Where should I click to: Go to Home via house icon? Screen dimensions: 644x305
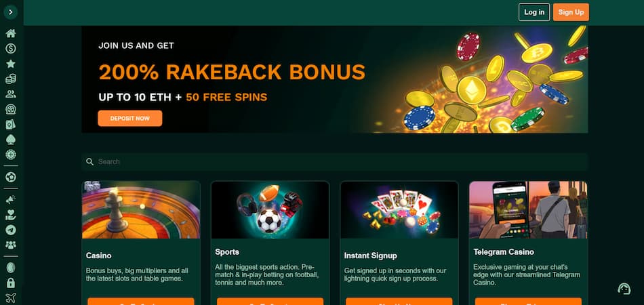pos(11,34)
